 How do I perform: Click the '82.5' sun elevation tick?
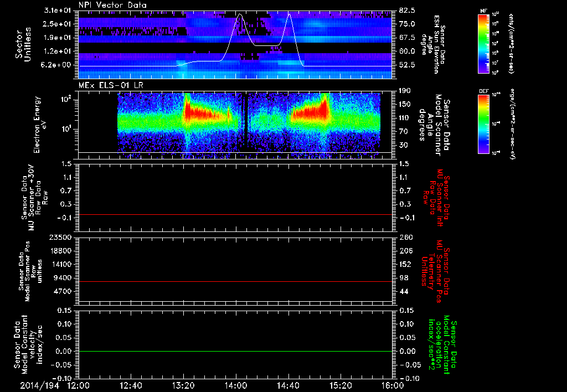(407, 11)
